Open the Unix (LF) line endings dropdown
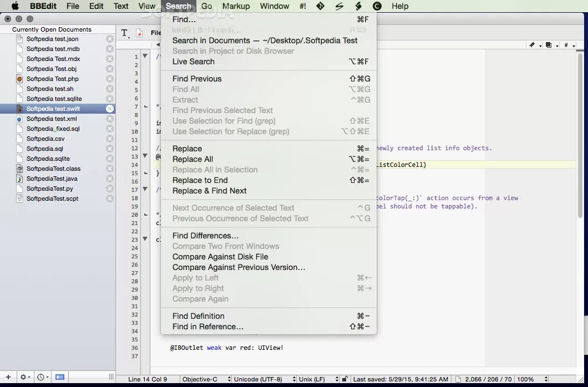588x387 pixels. [318, 379]
